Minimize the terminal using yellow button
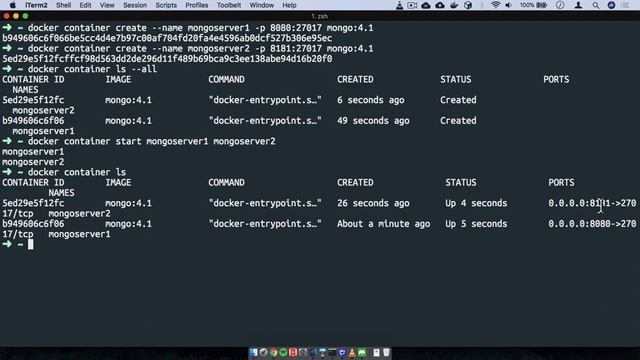 (x=16, y=16)
